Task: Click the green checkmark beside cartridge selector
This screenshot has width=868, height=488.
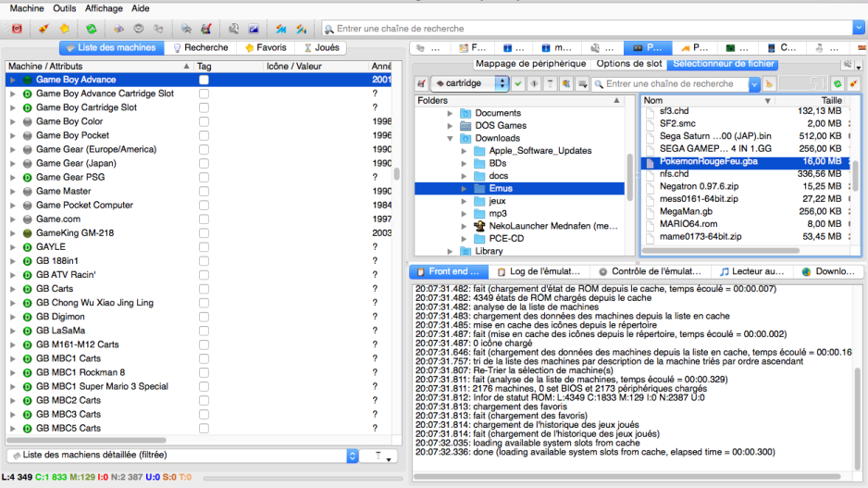Action: [518, 84]
